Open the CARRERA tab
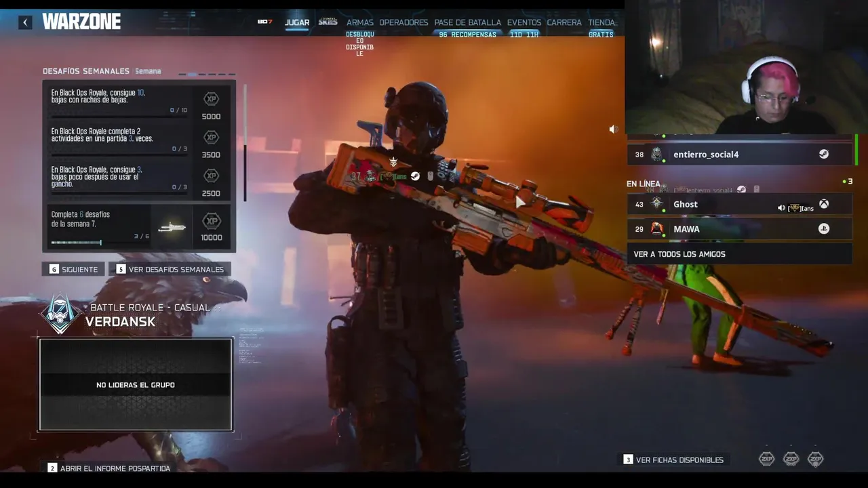The image size is (868, 488). tap(564, 22)
